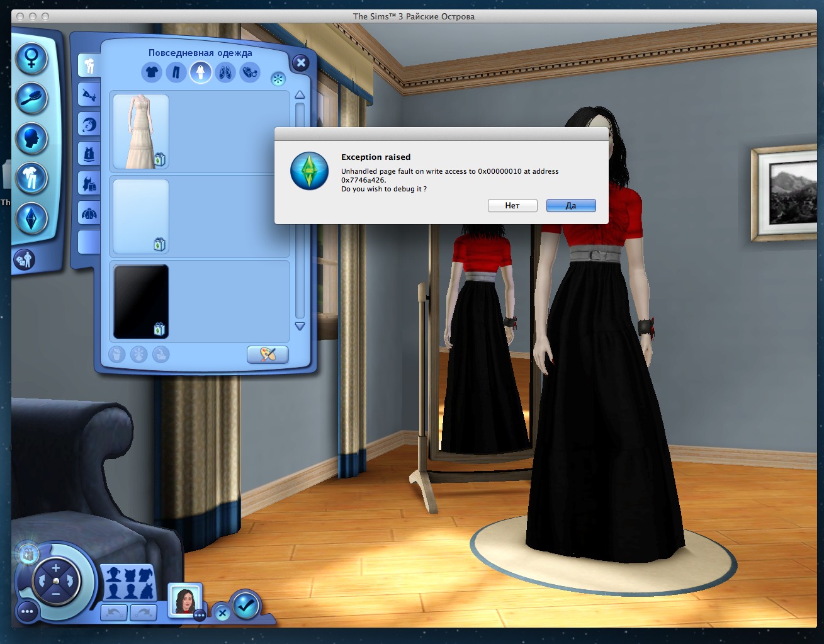Screen dimensions: 824x644
Task: Show shoes with the footwear icon
Action: tap(225, 72)
